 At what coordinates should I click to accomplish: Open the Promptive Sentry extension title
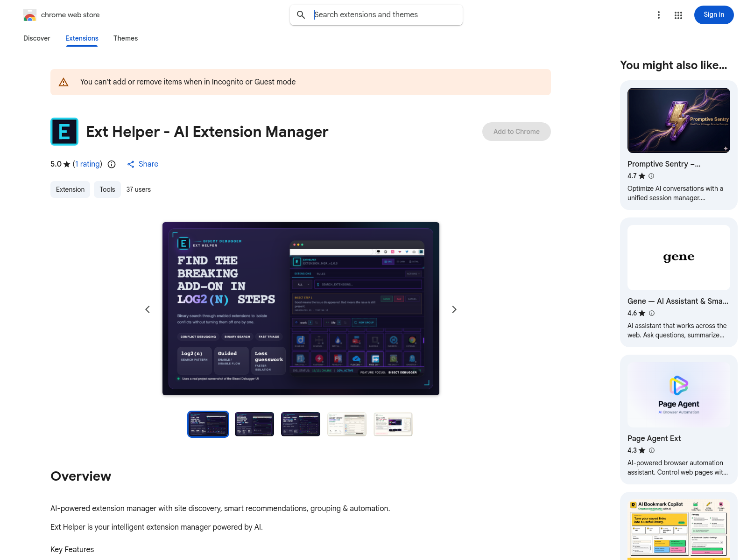tap(664, 164)
